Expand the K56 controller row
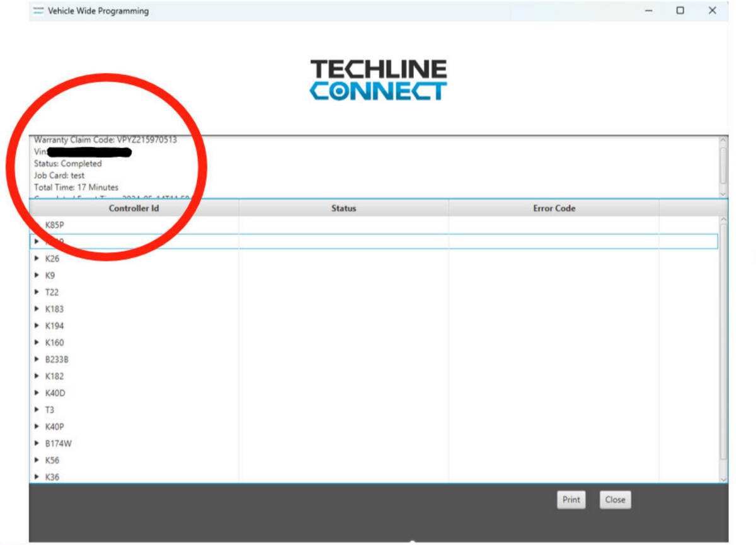 pos(37,461)
